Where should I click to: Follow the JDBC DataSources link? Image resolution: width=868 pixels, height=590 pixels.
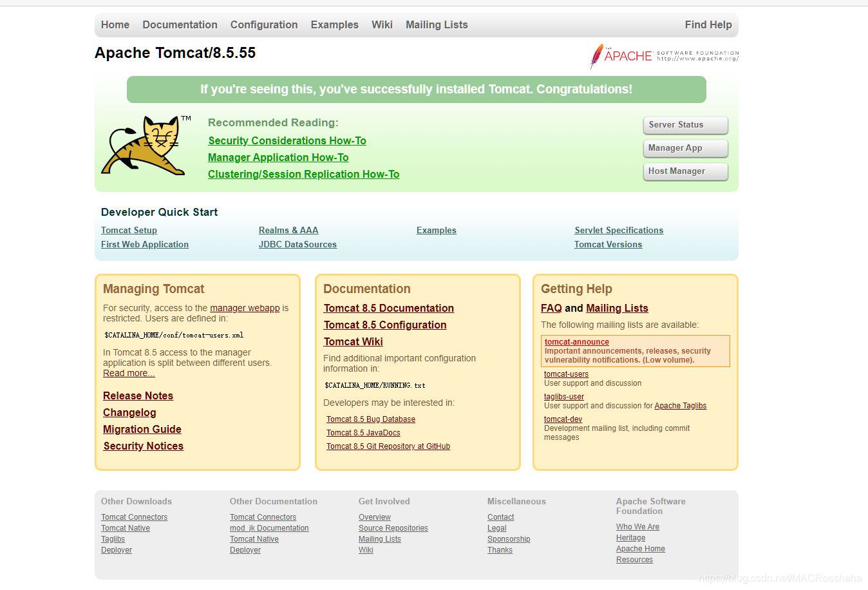tap(297, 244)
